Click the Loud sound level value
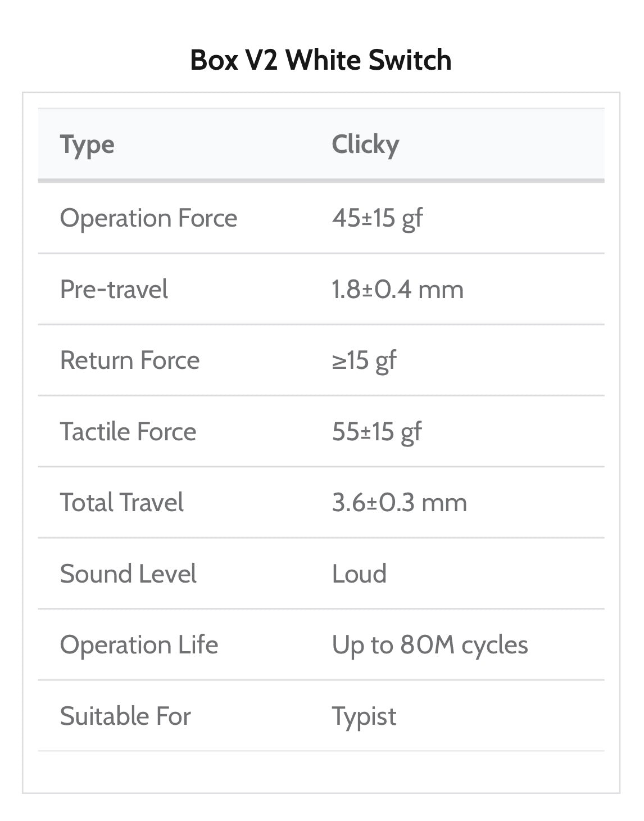The image size is (644, 821). [x=359, y=574]
